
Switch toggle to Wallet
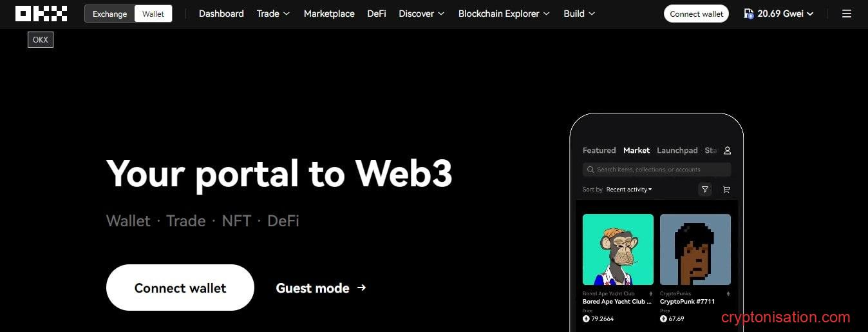[x=153, y=14]
